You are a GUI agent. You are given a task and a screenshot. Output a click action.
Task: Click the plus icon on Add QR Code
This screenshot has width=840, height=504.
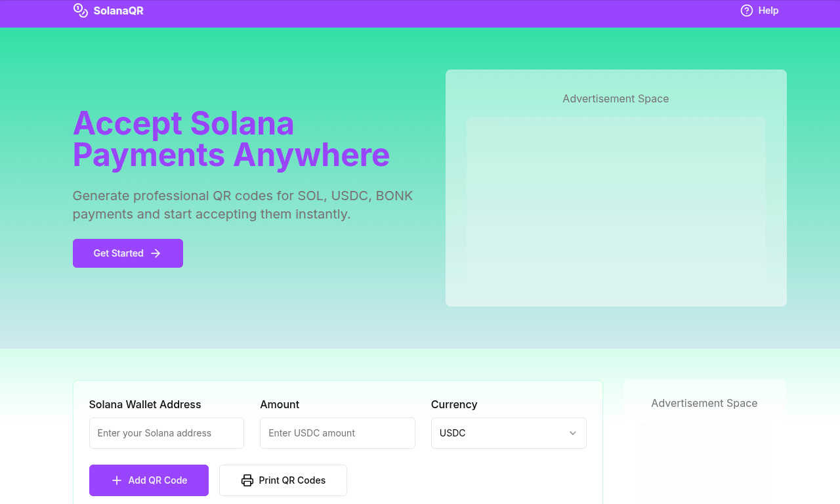click(117, 480)
